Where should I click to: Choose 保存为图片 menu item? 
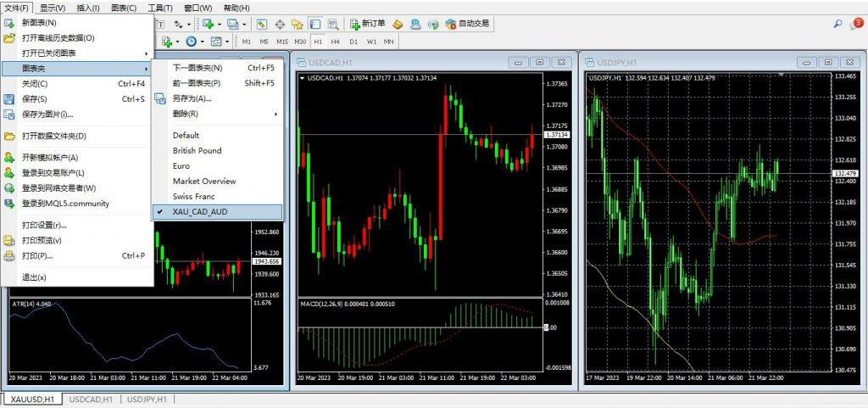click(x=77, y=115)
